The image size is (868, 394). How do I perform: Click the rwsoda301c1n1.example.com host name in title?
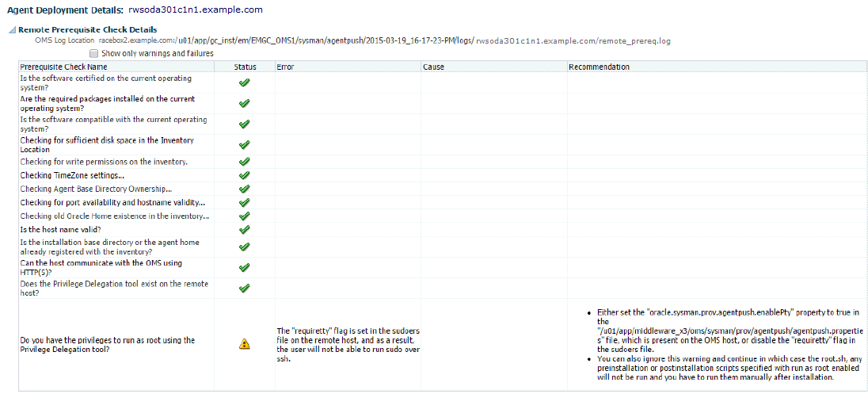(x=196, y=10)
